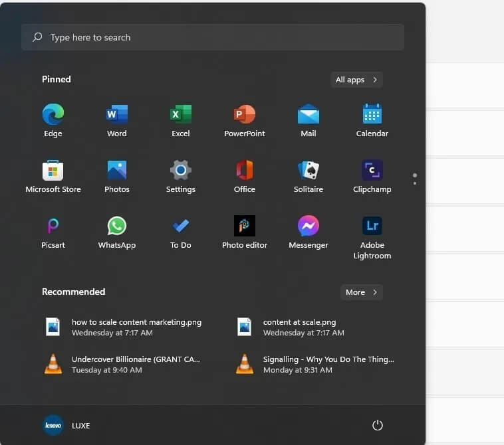Open the Solitaire game
The image size is (504, 445).
309,176
